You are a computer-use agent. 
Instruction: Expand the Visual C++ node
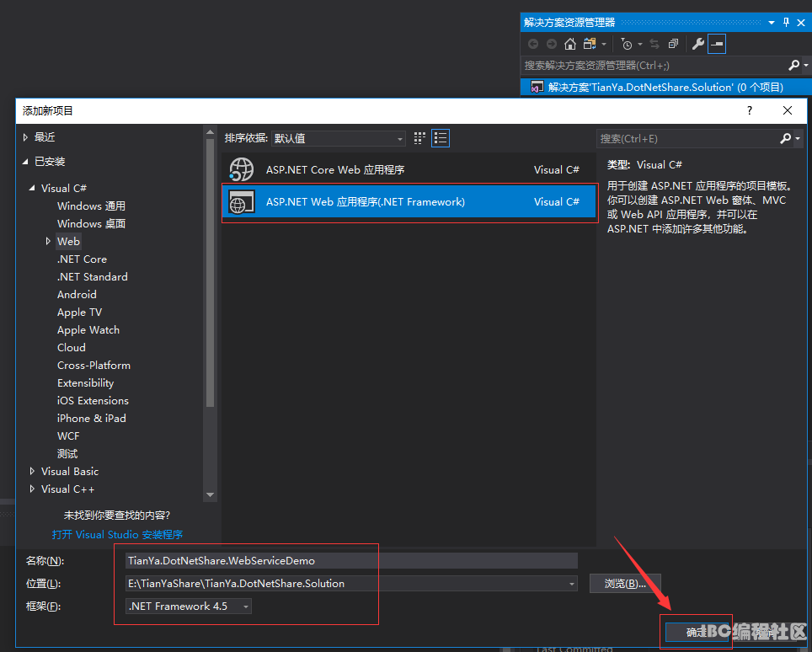click(x=32, y=489)
